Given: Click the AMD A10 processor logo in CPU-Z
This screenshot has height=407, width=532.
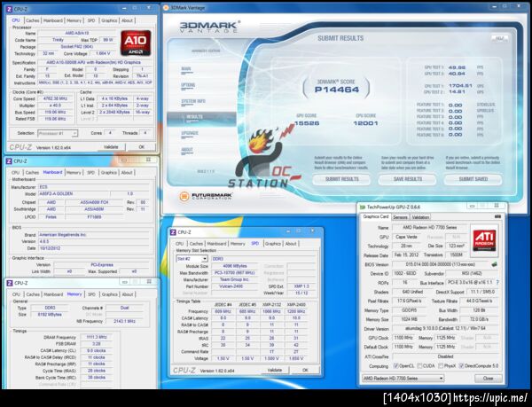Looking at the screenshot, I should tap(136, 43).
